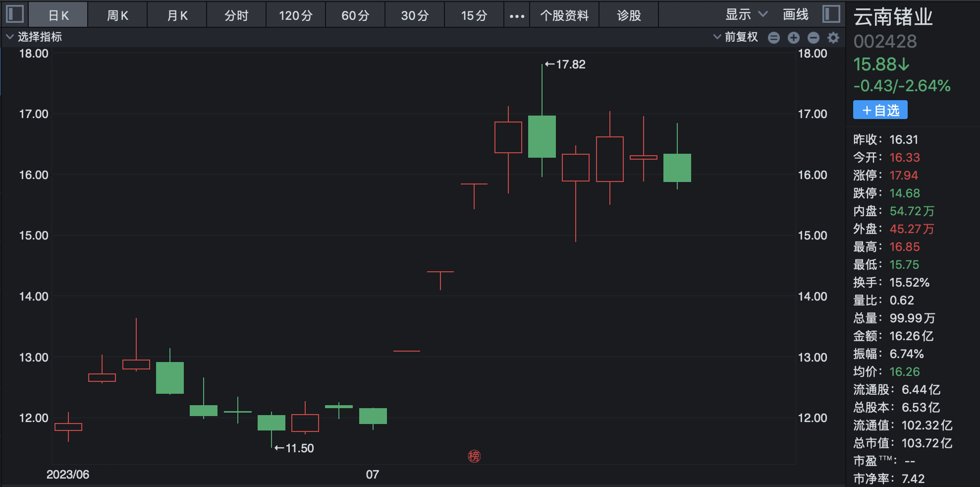Click the 画线 draw line button
Viewport: 980px width, 487px height.
[795, 15]
